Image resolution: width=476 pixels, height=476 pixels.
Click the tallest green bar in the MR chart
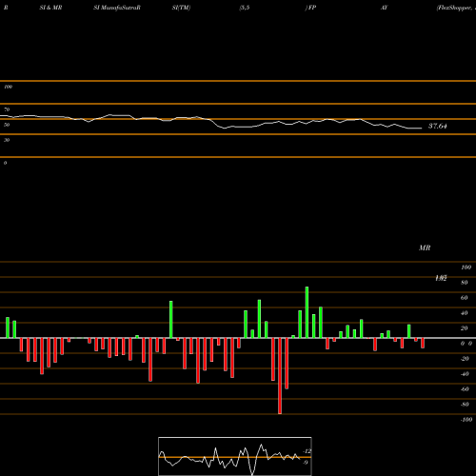[x=307, y=312]
